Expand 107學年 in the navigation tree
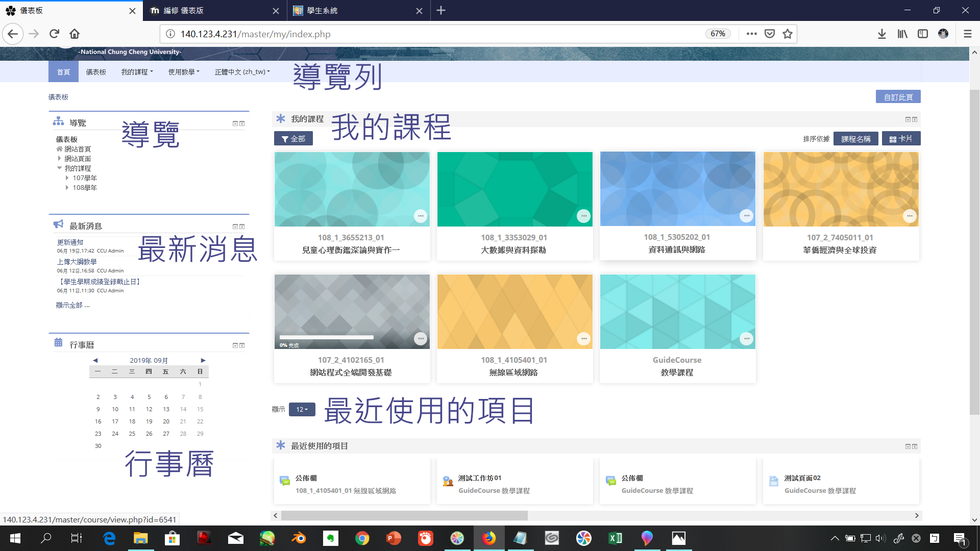Screen dimensions: 980x551 tap(67, 178)
